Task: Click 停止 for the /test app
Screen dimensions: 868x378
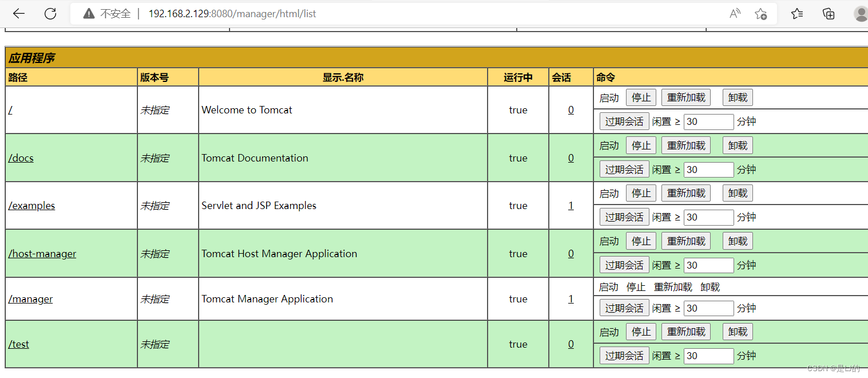Action: tap(641, 332)
